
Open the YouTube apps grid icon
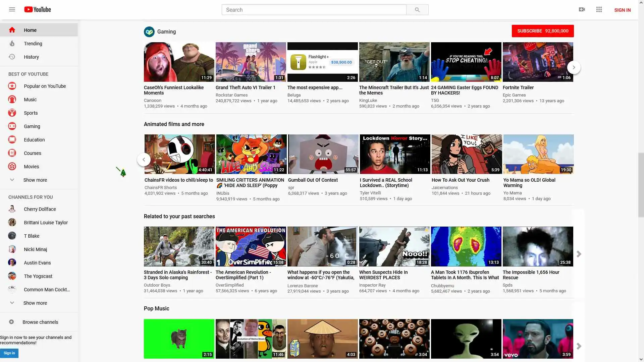tap(599, 9)
